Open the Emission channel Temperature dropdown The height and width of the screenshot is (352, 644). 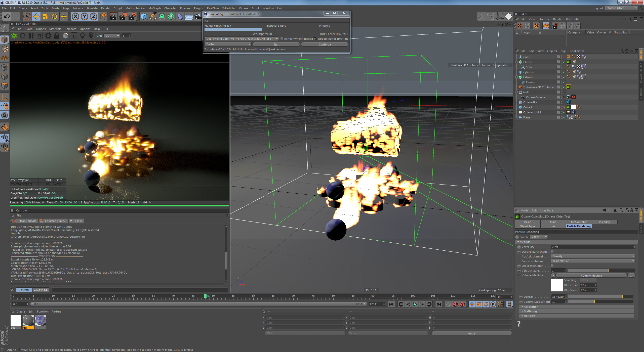593,261
